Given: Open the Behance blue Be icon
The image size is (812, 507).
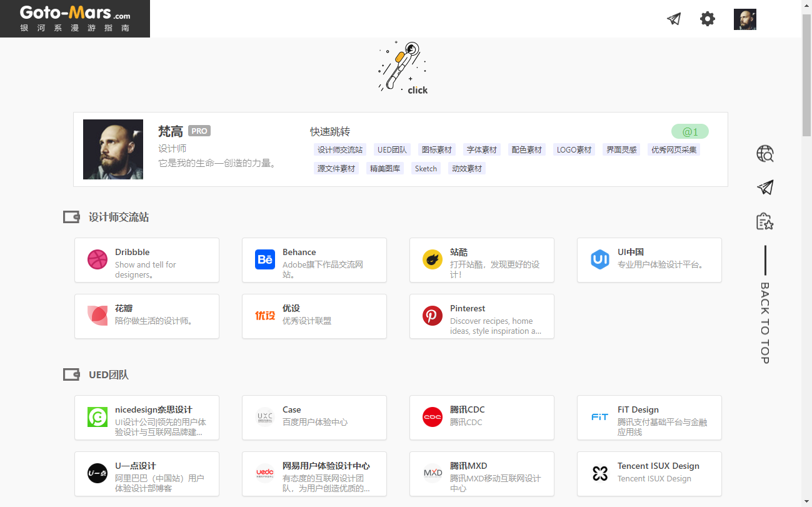Looking at the screenshot, I should point(265,259).
